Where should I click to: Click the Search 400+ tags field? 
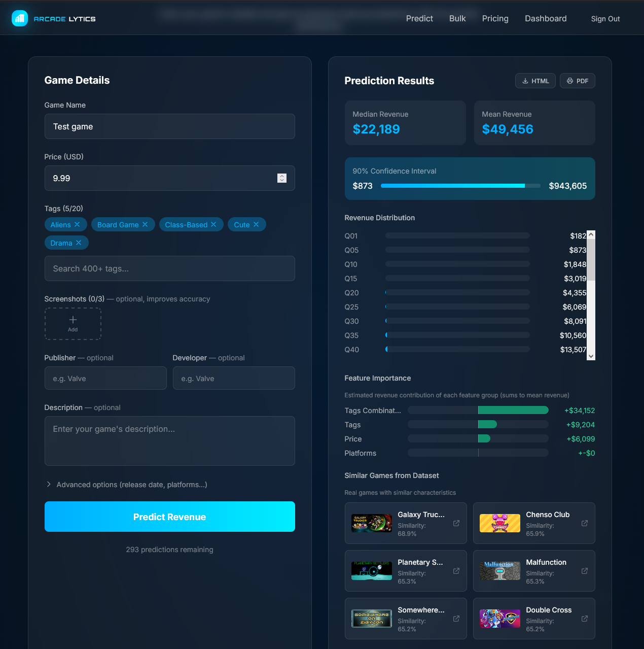170,268
